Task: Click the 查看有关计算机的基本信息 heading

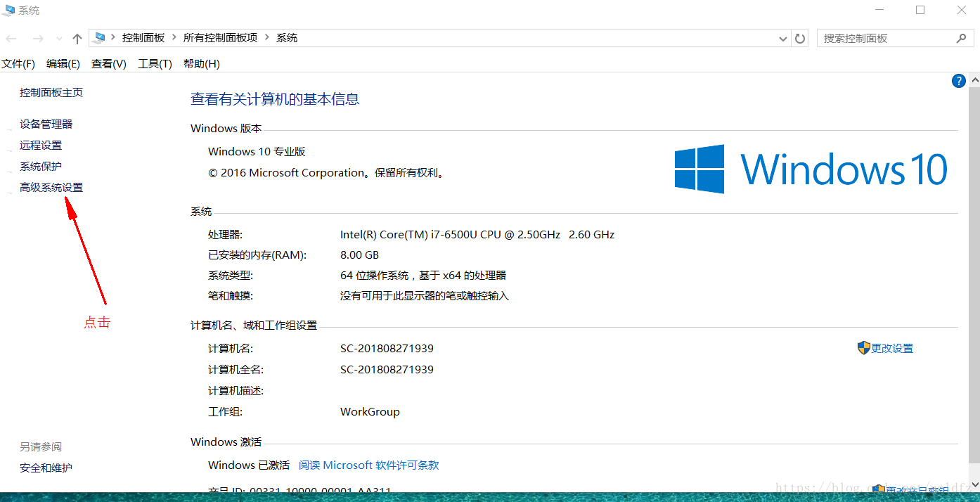Action: pos(275,99)
